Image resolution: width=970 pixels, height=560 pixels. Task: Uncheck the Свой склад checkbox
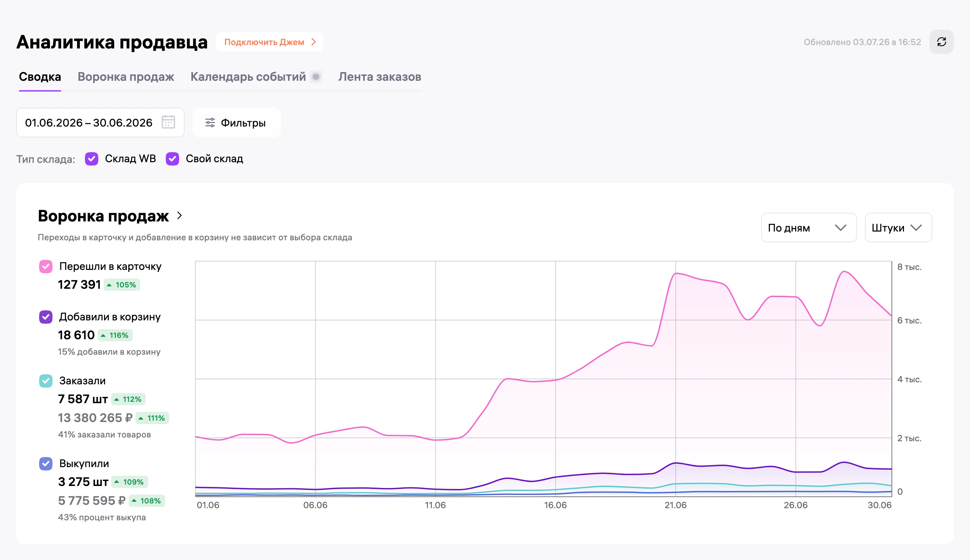[172, 159]
